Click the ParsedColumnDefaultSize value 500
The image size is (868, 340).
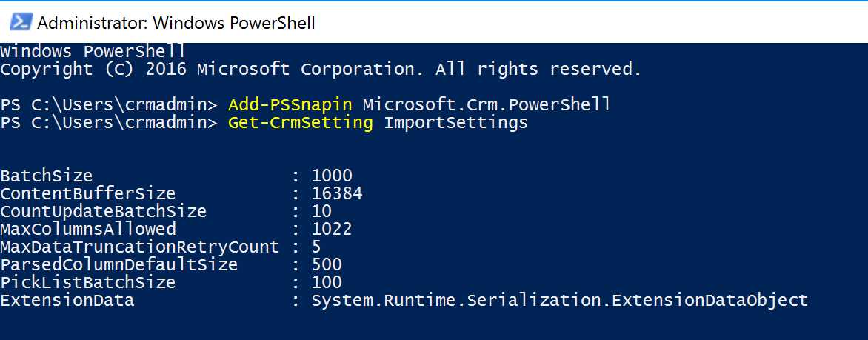click(327, 264)
